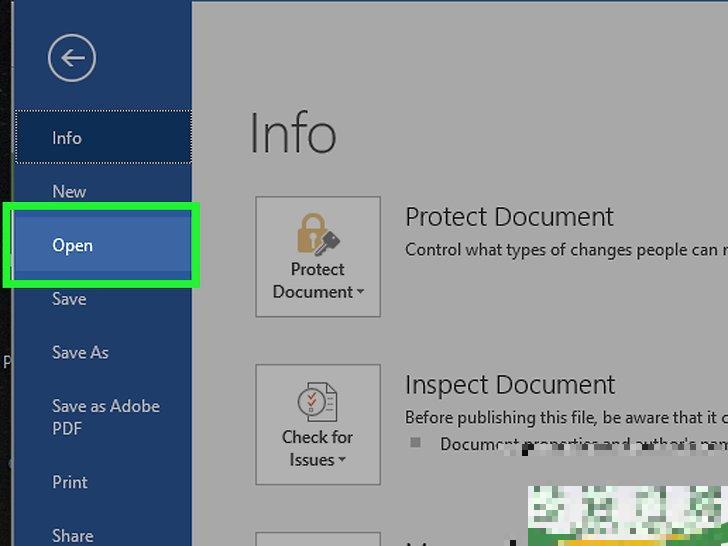728x546 pixels.
Task: Click the partially visible button below Check for Issues
Action: [x=317, y=538]
